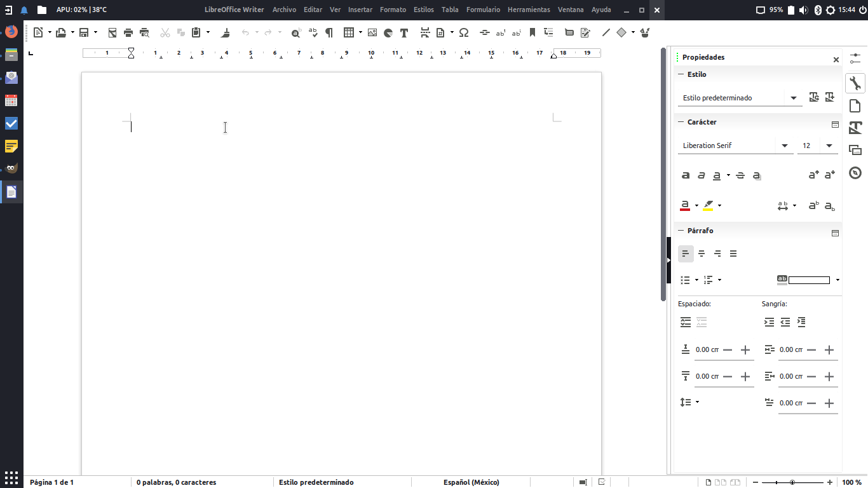Toggle formatting marks pilcrow icon
Screen dimensions: 868x488
(329, 32)
